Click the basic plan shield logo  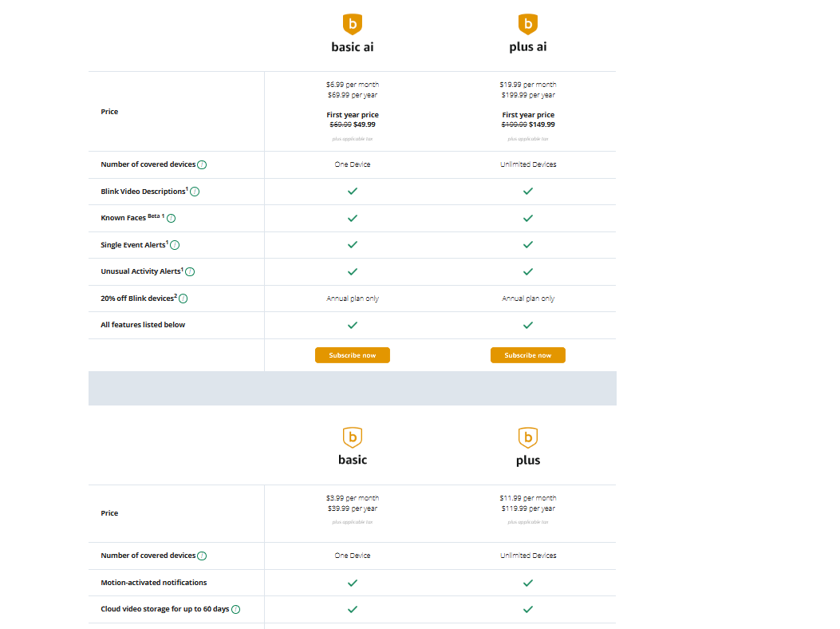353,437
